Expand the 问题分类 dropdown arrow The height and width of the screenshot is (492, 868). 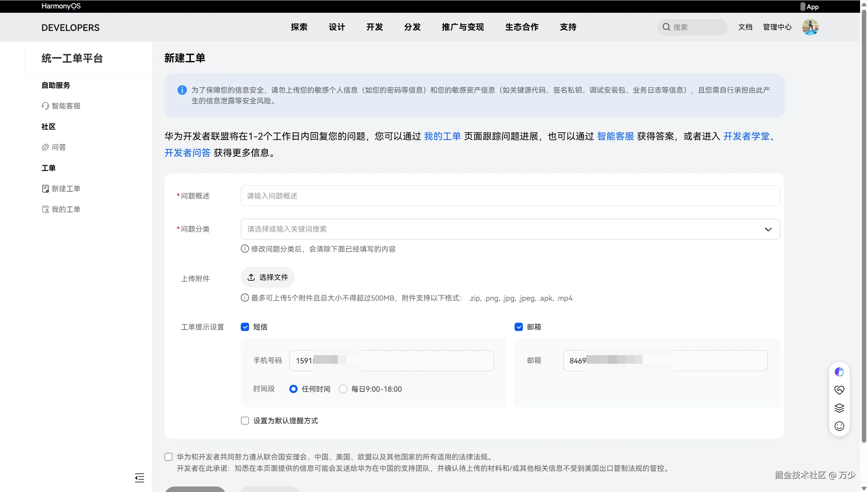768,229
